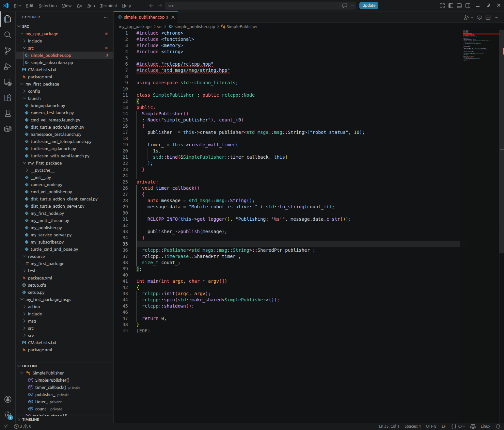
Task: Click Ln 35, Col 1 position indicator
Action: pyautogui.click(x=389, y=426)
